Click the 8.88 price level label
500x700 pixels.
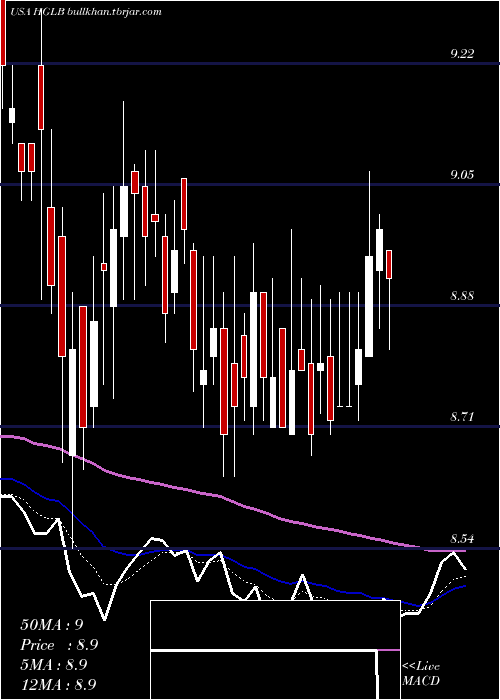pos(462,296)
